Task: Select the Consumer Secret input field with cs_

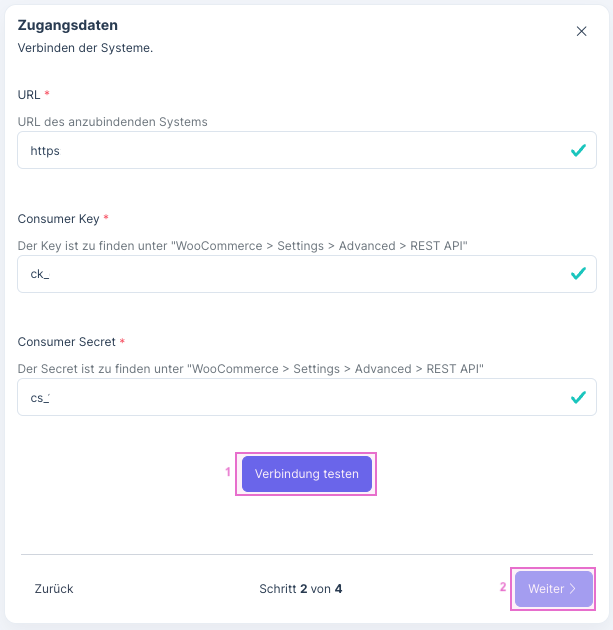Action: [x=290, y=398]
